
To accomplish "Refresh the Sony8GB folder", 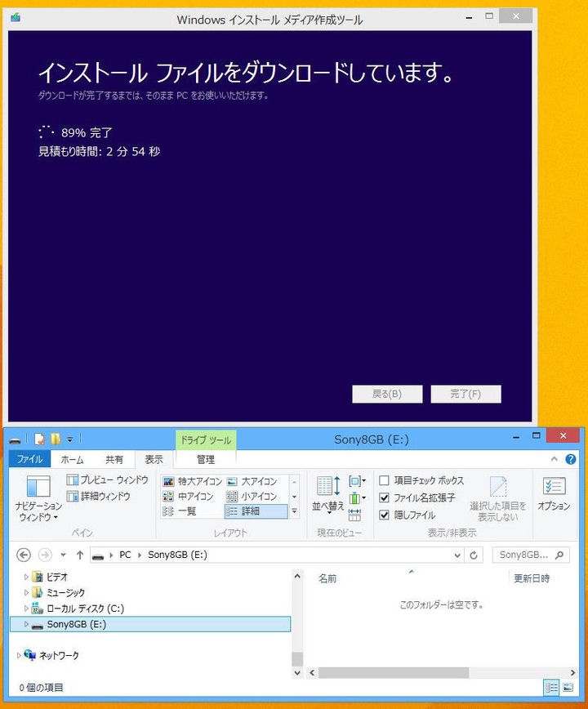I will pos(473,555).
